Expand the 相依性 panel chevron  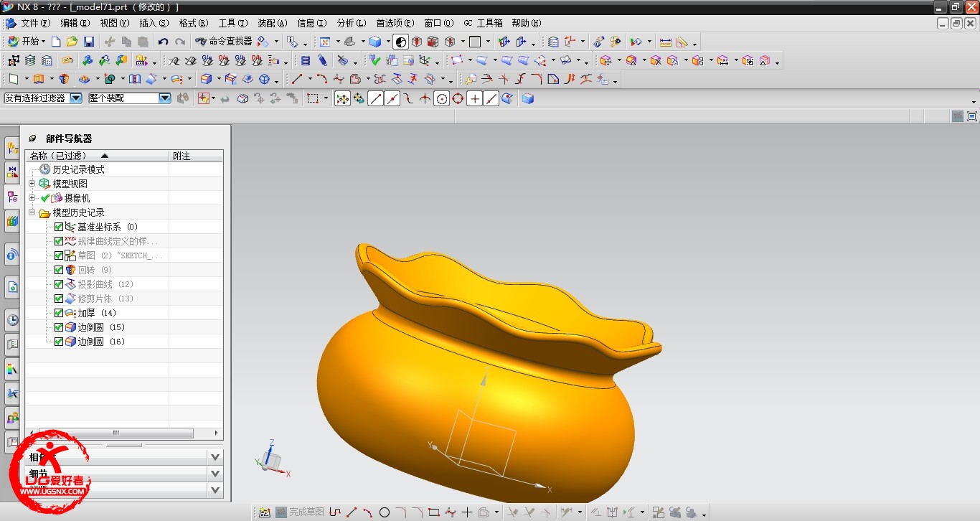point(215,457)
